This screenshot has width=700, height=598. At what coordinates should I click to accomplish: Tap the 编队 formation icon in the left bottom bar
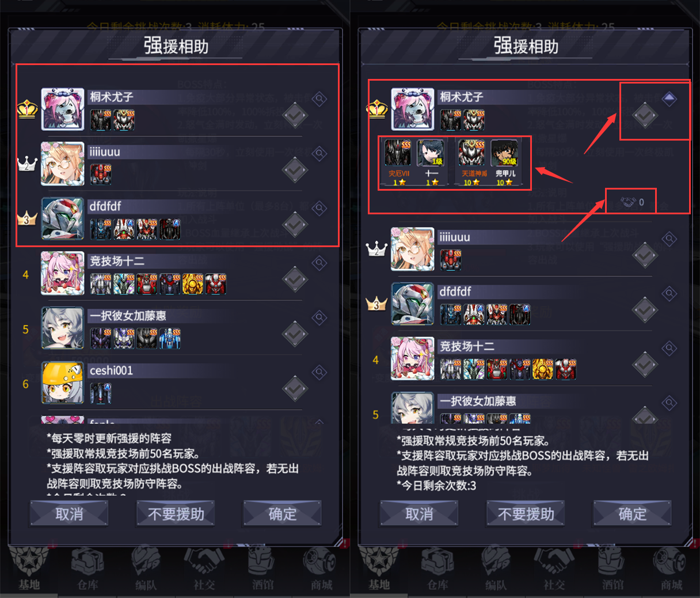point(146,568)
